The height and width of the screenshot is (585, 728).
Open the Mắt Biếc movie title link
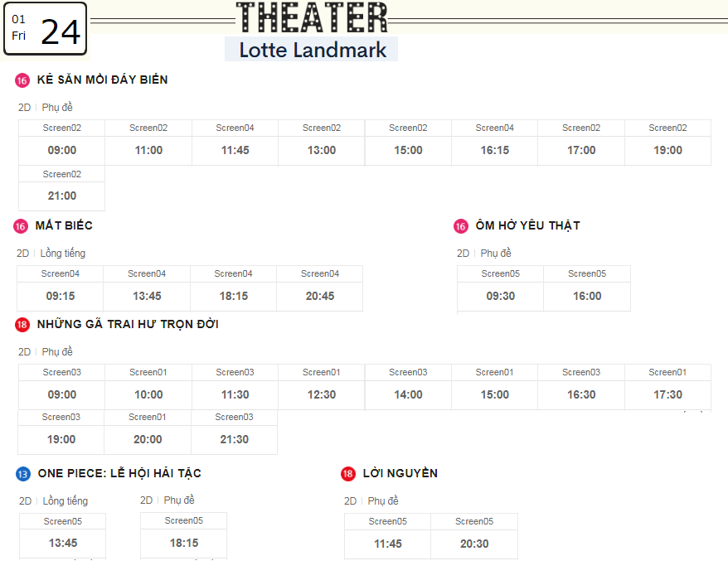coord(64,225)
